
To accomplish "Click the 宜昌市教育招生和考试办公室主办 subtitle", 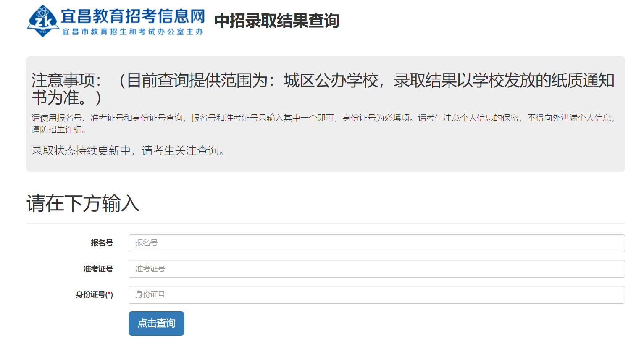I will coord(133,32).
